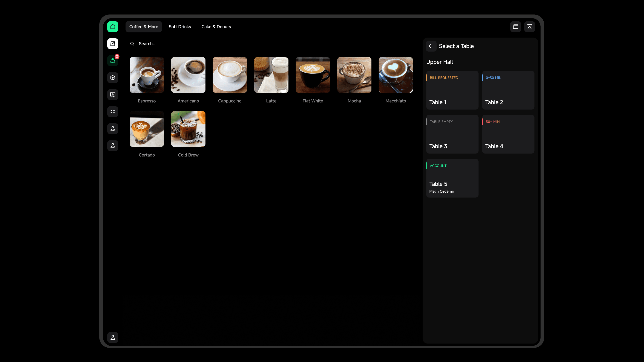Switch to the Cake & Donuts tab
The width and height of the screenshot is (644, 362).
tap(216, 27)
